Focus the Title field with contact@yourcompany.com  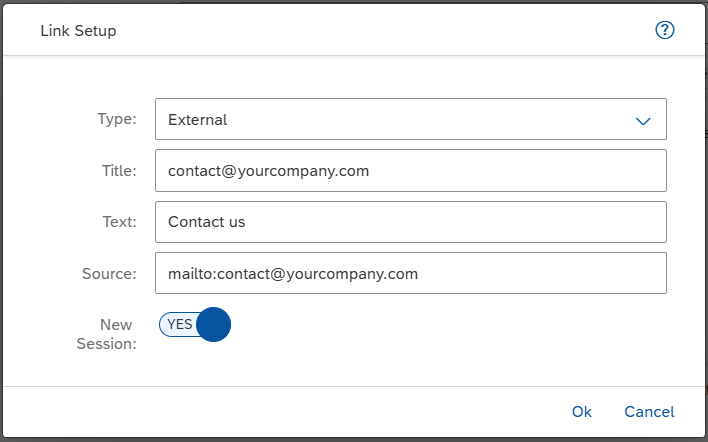(411, 171)
